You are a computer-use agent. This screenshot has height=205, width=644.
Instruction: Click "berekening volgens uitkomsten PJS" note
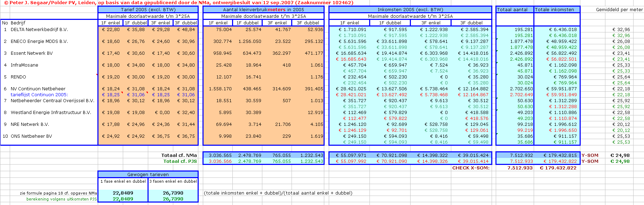point(62,199)
